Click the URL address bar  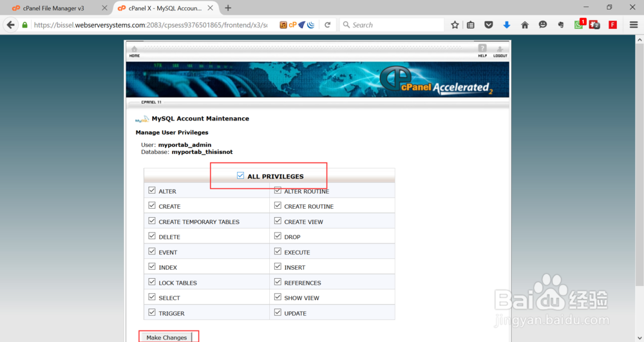point(150,25)
